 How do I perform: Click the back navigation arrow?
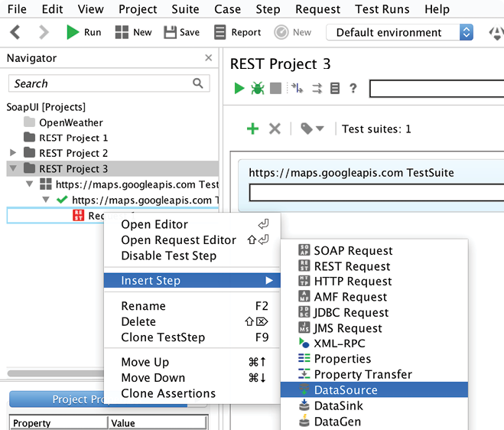point(15,32)
